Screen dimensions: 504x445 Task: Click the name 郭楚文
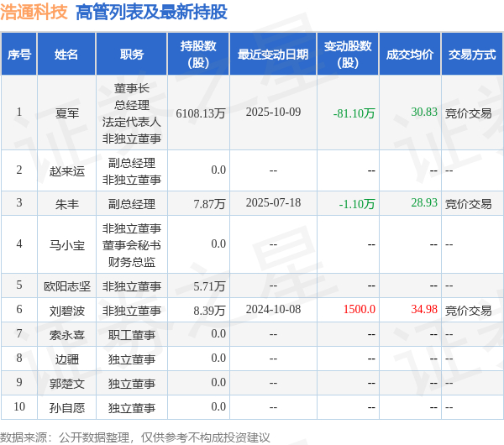[67, 384]
